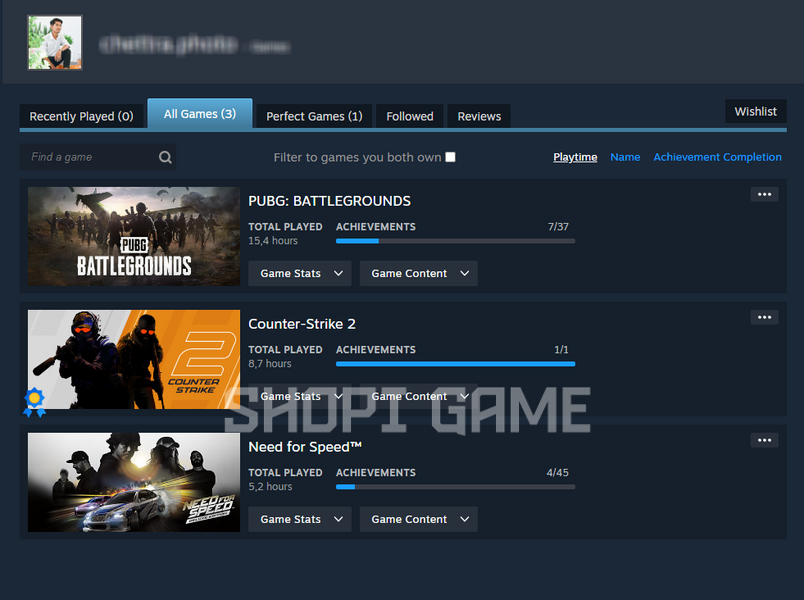This screenshot has height=600, width=804.
Task: Expand Game Content dropdown for PUBG: BATTLEGROUNDS
Action: [418, 273]
